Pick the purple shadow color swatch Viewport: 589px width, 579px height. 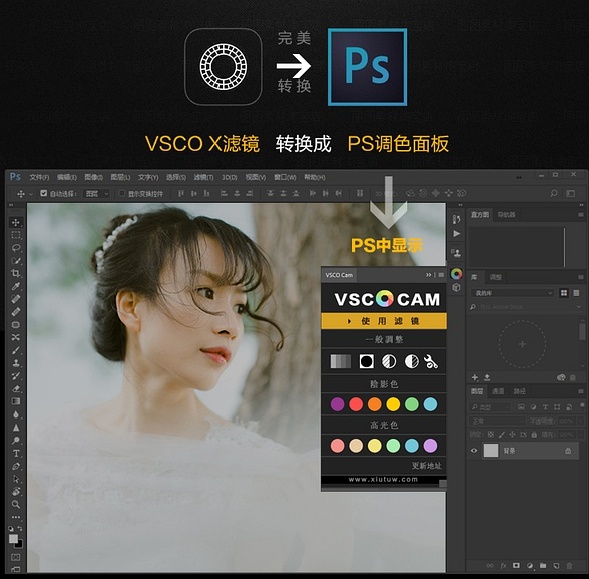click(x=337, y=404)
